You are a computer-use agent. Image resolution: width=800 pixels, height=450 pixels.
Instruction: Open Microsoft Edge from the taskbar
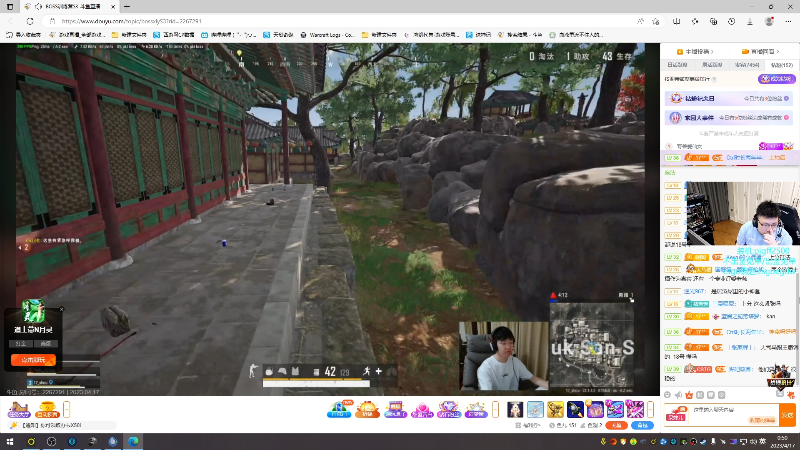click(133, 441)
